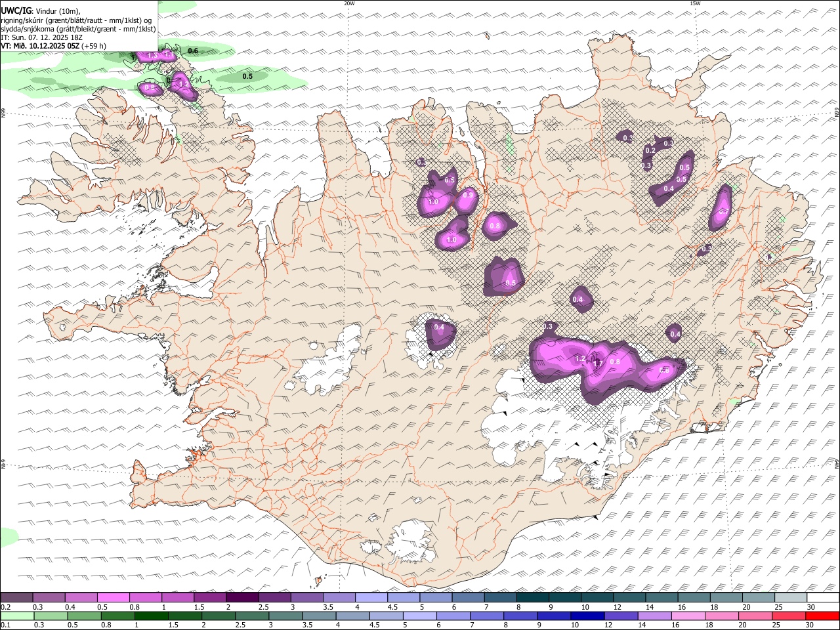The height and width of the screenshot is (630, 840).
Task: Click the white swatch ending the upper legend
Action: coord(823,598)
